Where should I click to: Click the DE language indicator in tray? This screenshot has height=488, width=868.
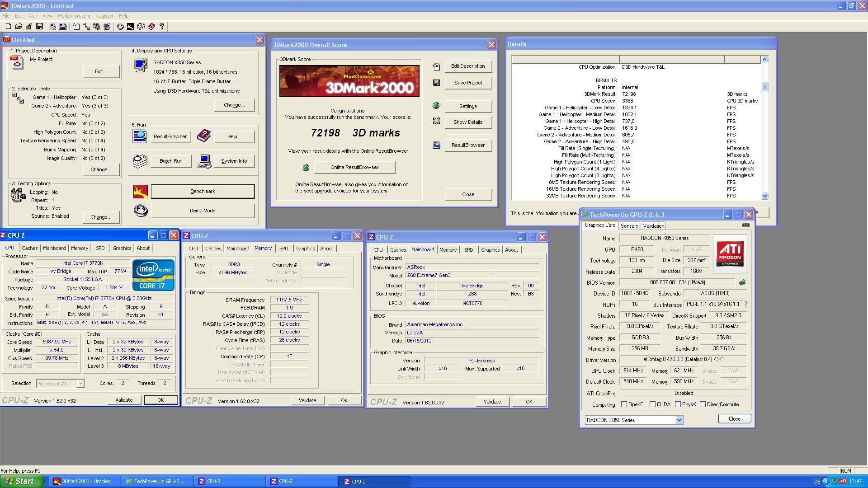click(817, 482)
